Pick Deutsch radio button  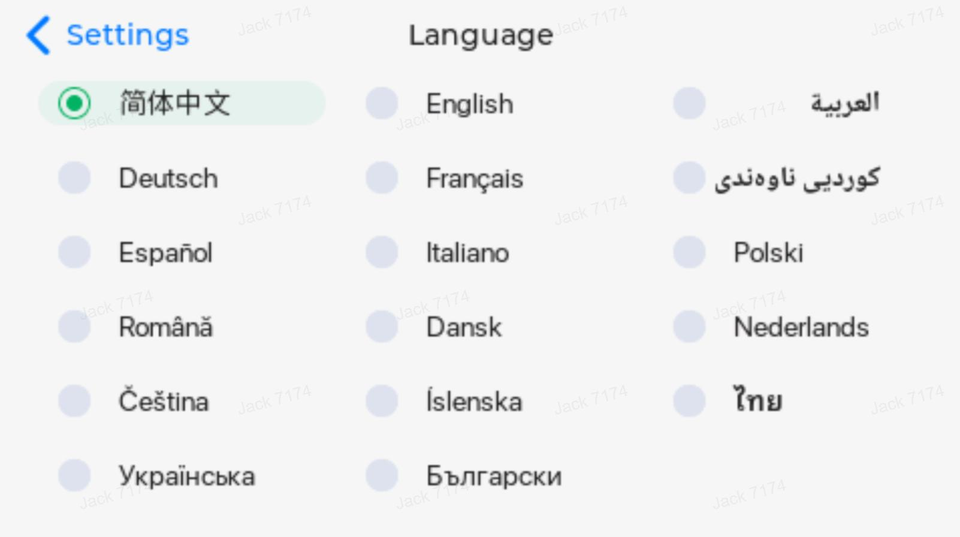click(75, 178)
